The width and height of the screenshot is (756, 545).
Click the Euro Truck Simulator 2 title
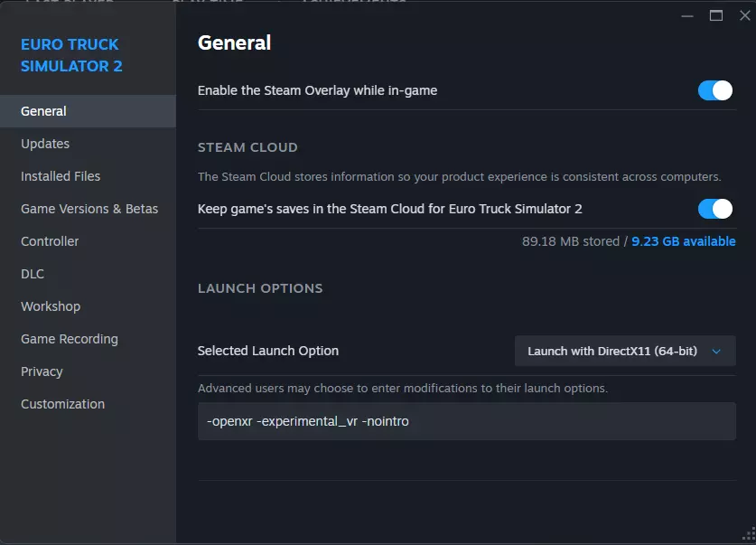[71, 55]
